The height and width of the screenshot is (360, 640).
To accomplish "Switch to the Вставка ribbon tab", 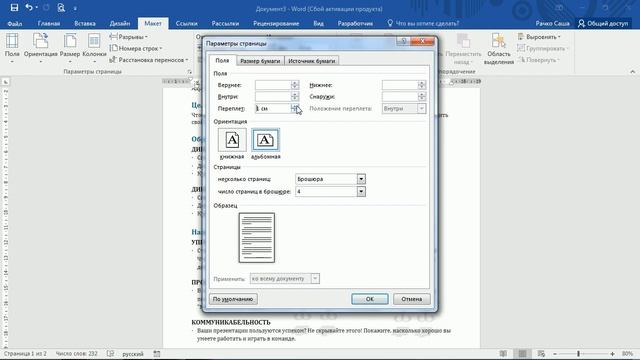I will pyautogui.click(x=85, y=23).
